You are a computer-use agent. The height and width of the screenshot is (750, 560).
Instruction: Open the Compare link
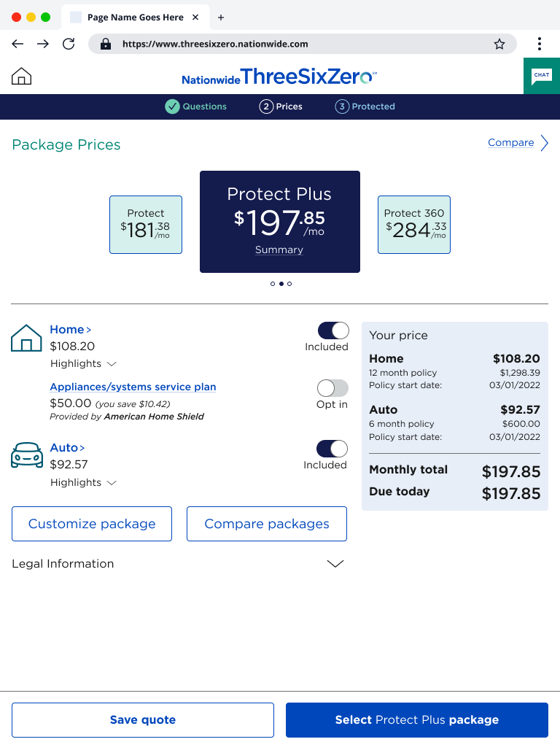point(510,142)
